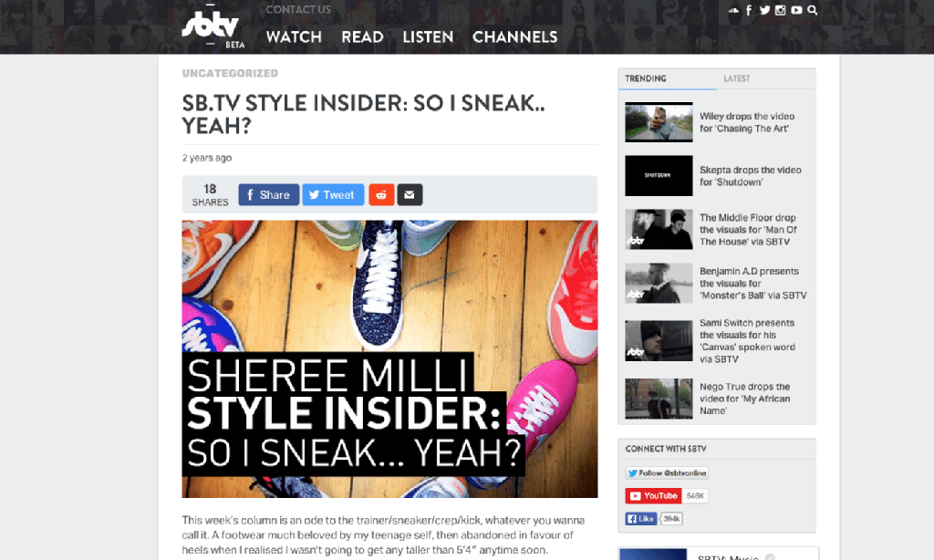Screen dimensions: 934x560
Task: Click the YouTube subscribe button
Action: [x=653, y=495]
